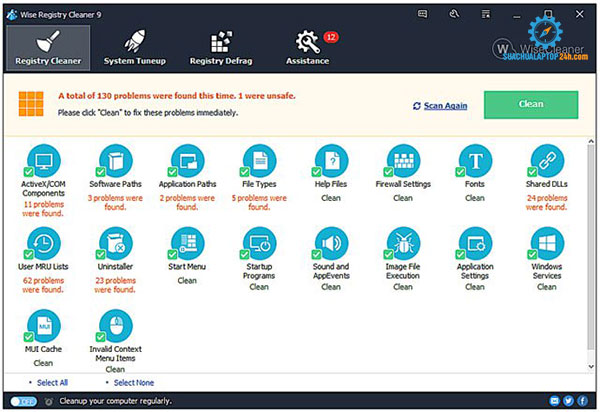
Task: Switch to the Registry Defrag tab
Action: (221, 48)
